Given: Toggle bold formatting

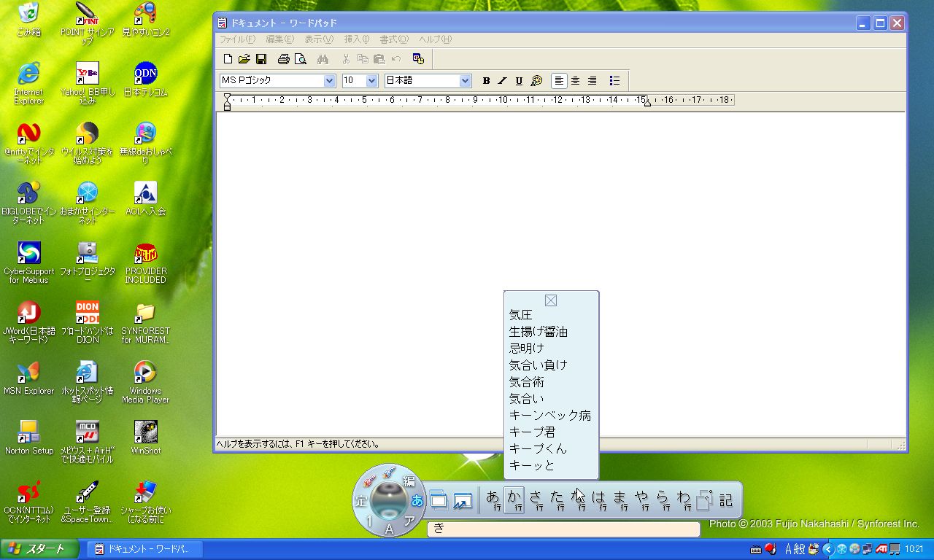Looking at the screenshot, I should pos(486,81).
